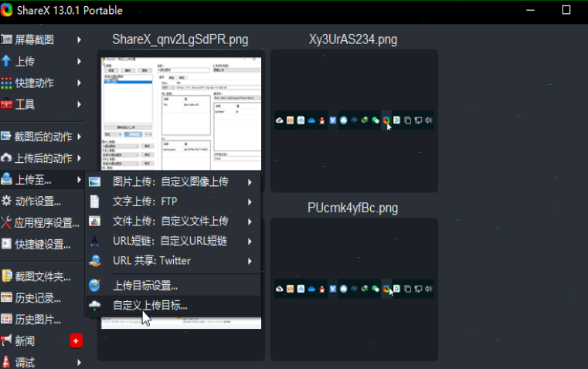Click the blue 上传 upload arrow icon
588x369 pixels.
click(x=6, y=61)
